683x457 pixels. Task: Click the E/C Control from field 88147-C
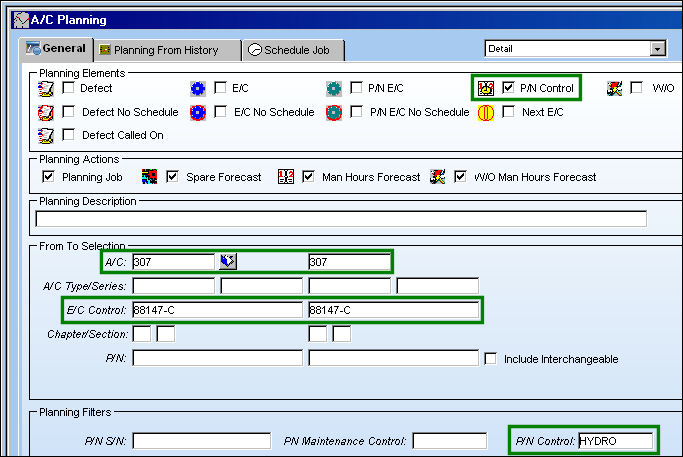point(218,310)
